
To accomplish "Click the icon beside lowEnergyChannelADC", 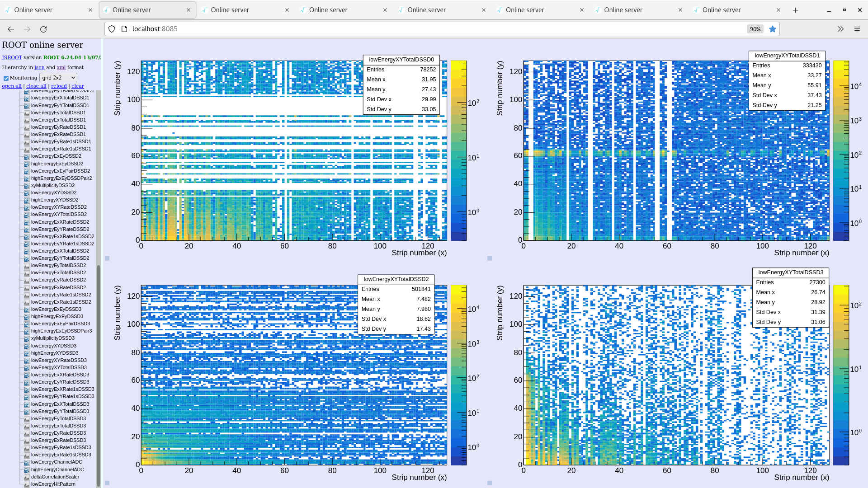I will [27, 462].
